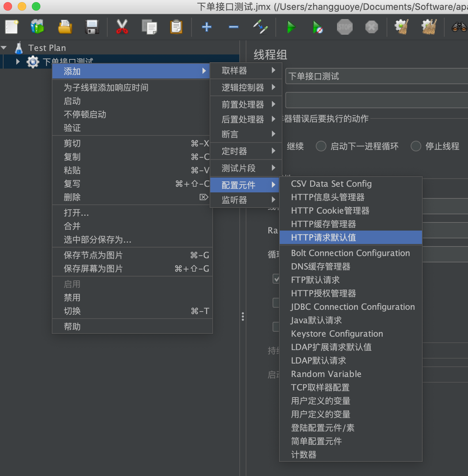
Task: Select Keystore Configuration entry
Action: click(351, 333)
